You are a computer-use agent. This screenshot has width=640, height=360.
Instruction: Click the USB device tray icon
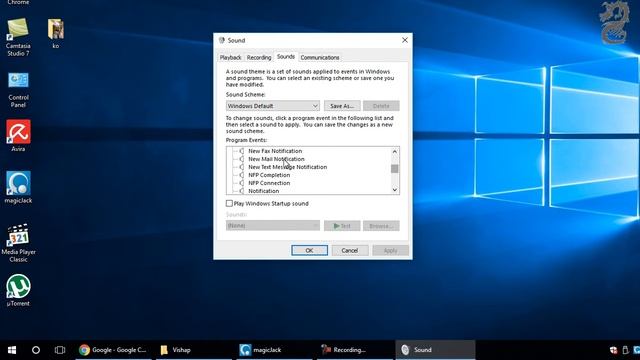pos(625,350)
